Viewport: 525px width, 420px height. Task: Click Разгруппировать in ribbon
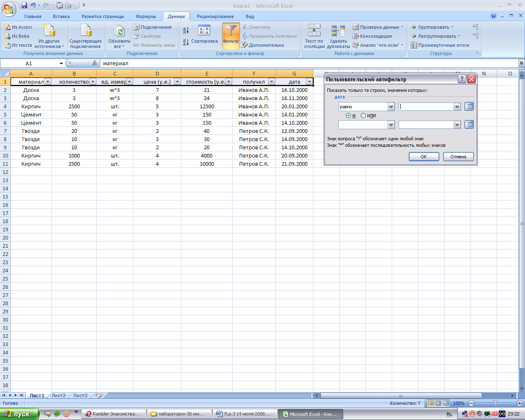point(436,36)
